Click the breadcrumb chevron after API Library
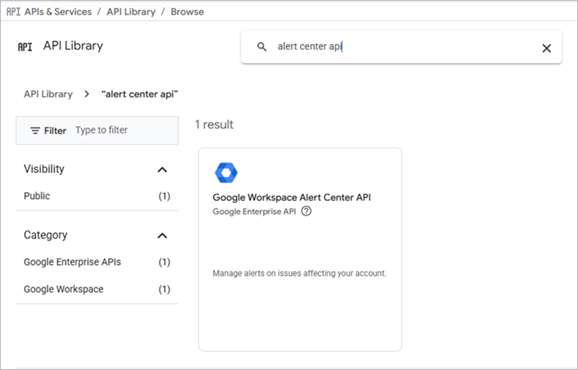 coord(87,94)
